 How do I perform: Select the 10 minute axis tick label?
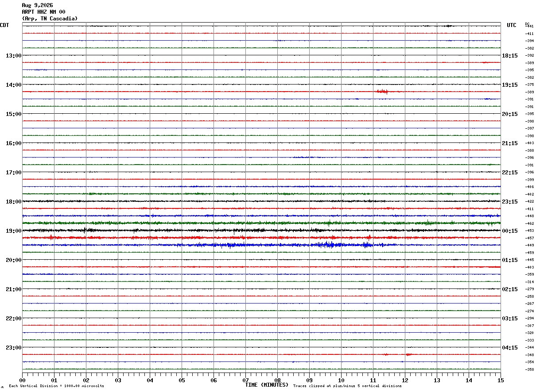pyautogui.click(x=341, y=380)
